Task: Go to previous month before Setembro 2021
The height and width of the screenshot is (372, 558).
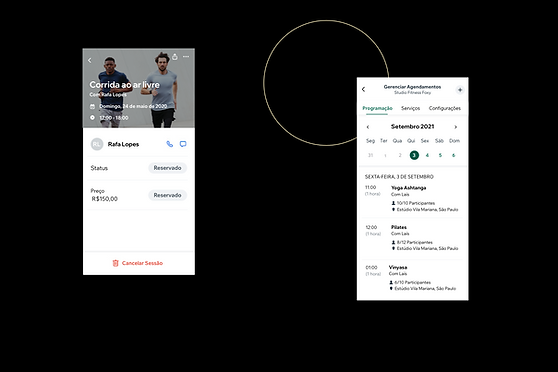Action: tap(368, 127)
